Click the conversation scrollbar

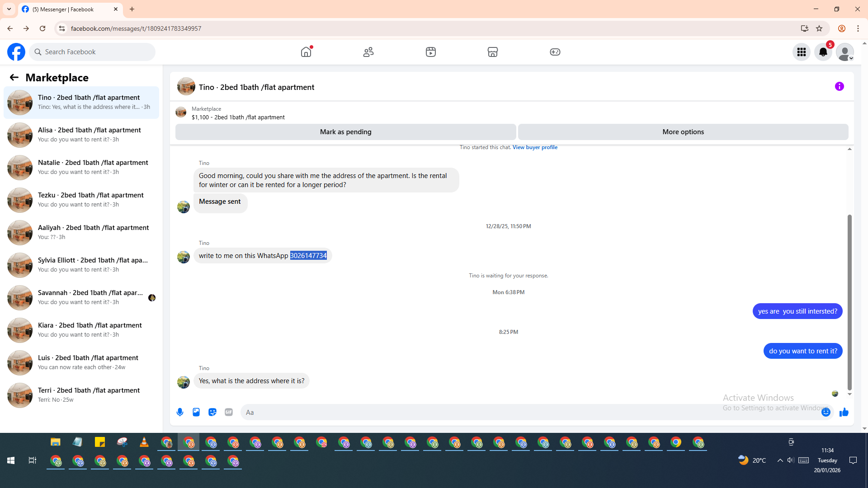849,302
